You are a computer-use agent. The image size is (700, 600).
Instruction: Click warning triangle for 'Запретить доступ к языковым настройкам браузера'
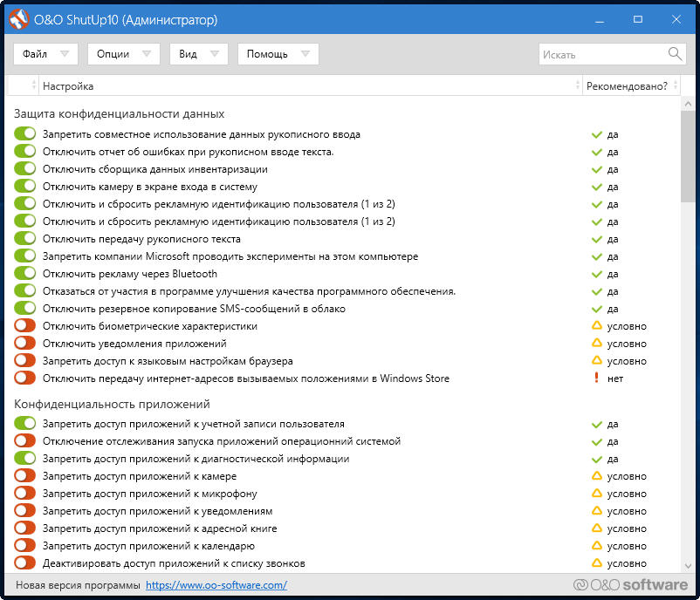coord(596,360)
